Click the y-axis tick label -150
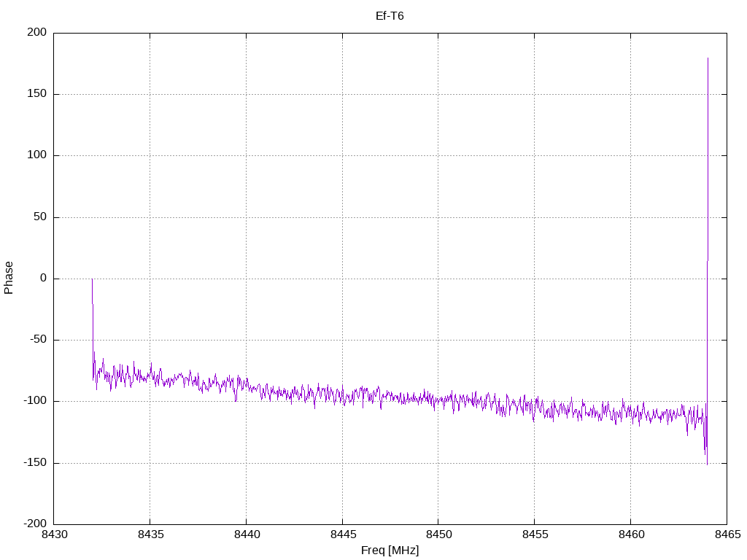The image size is (747, 560). click(x=35, y=462)
